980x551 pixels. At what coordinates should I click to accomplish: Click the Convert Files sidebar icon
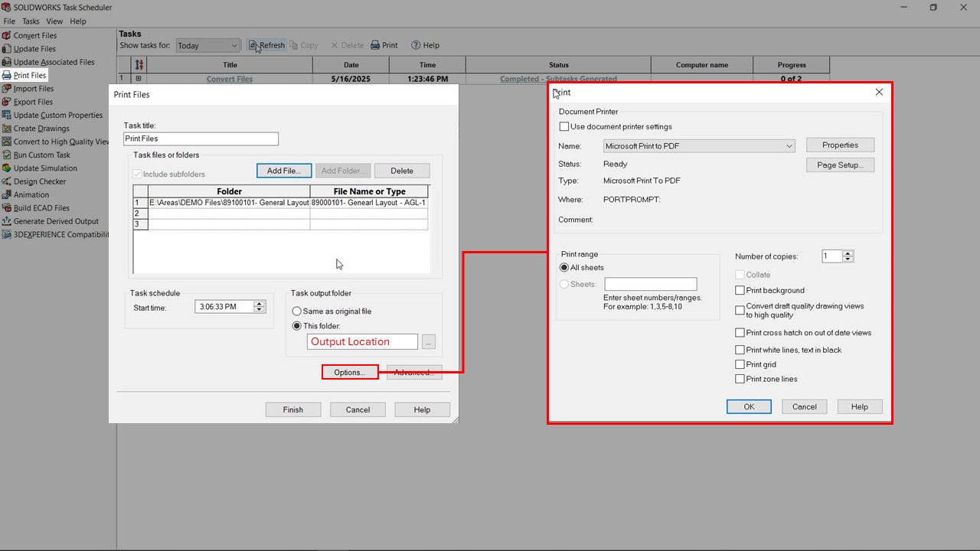[7, 35]
